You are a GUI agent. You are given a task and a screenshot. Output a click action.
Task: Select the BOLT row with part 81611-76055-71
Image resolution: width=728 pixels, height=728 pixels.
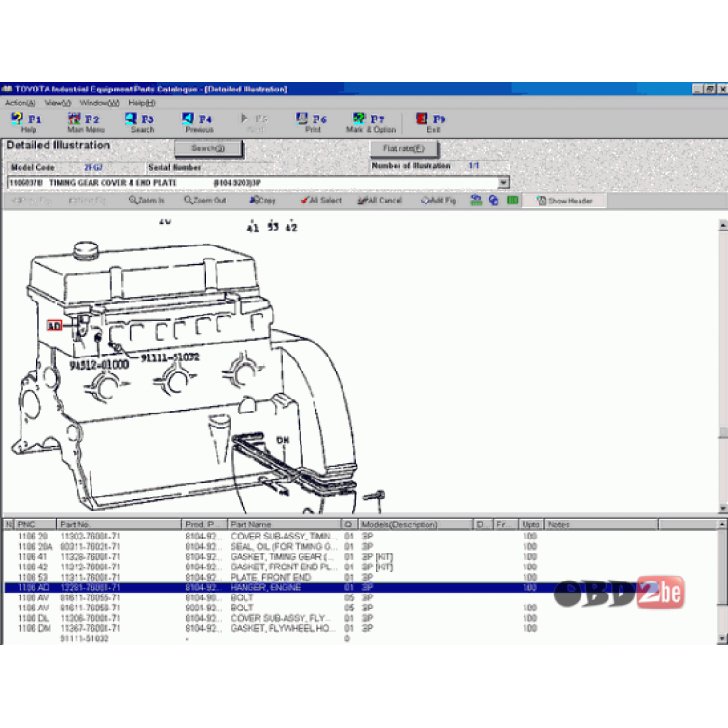[x=360, y=597]
